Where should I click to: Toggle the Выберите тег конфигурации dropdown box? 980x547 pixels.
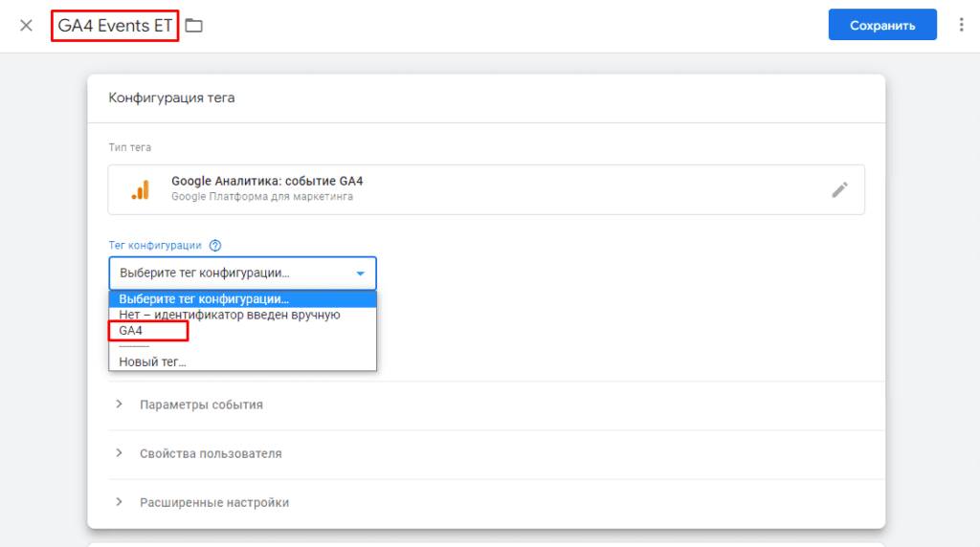(242, 273)
